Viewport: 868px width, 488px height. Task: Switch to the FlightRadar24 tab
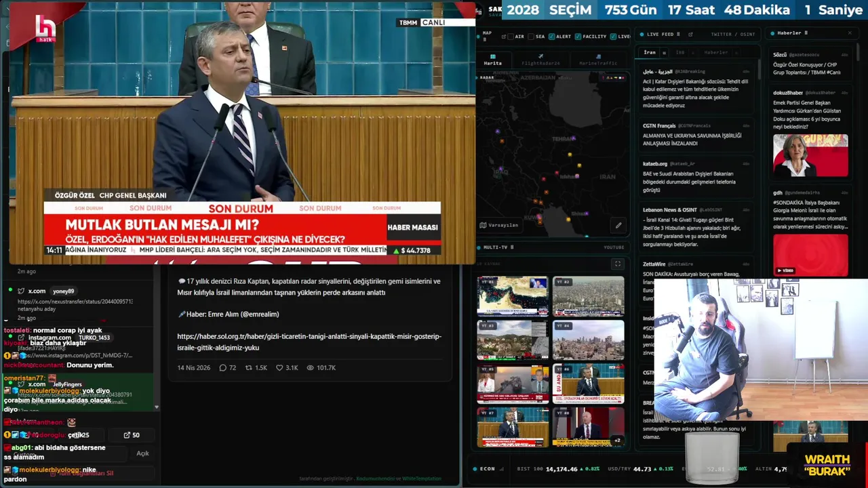tap(540, 60)
